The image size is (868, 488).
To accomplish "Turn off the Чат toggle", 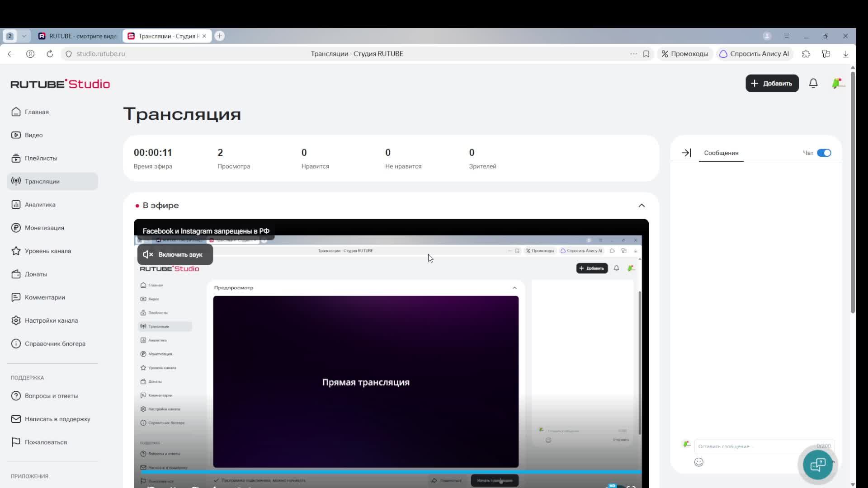I will pos(824,153).
